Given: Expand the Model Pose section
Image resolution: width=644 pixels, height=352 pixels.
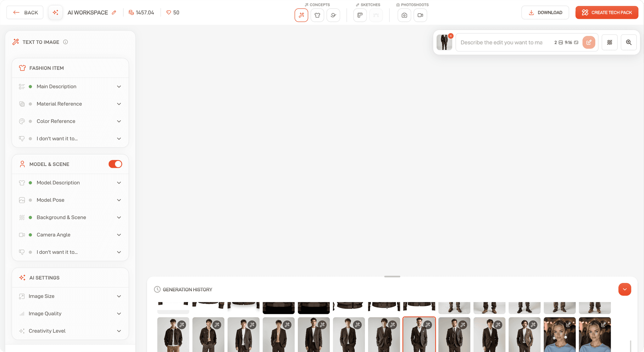Looking at the screenshot, I should pos(70,200).
